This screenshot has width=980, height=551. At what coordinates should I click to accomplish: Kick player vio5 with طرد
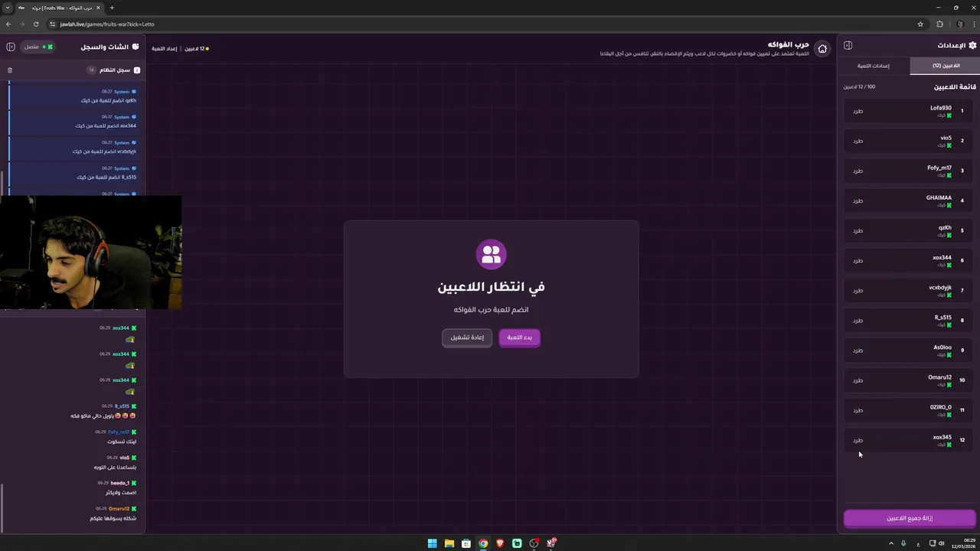coord(857,141)
